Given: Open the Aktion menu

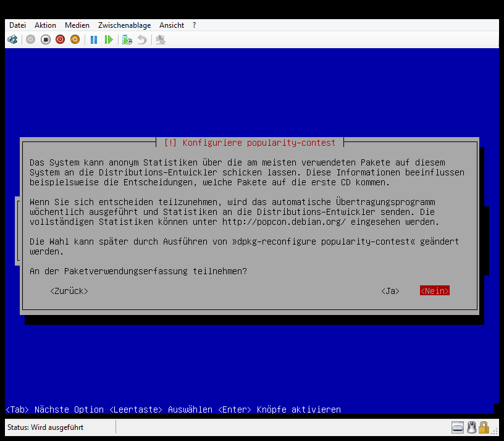Looking at the screenshot, I should (x=45, y=25).
